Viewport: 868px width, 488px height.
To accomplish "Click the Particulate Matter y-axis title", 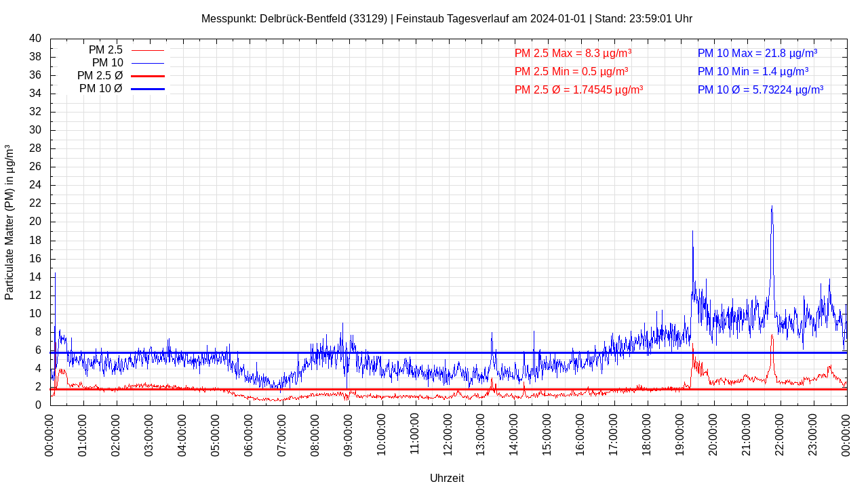I will (x=9, y=222).
